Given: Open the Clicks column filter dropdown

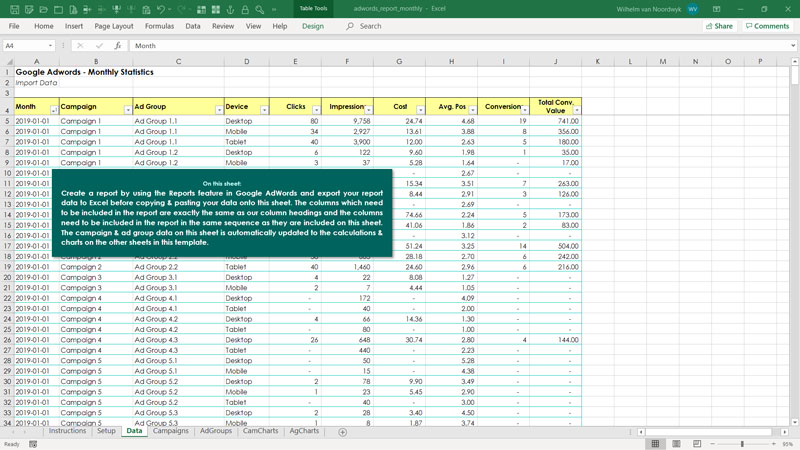Looking at the screenshot, I should tap(316, 110).
